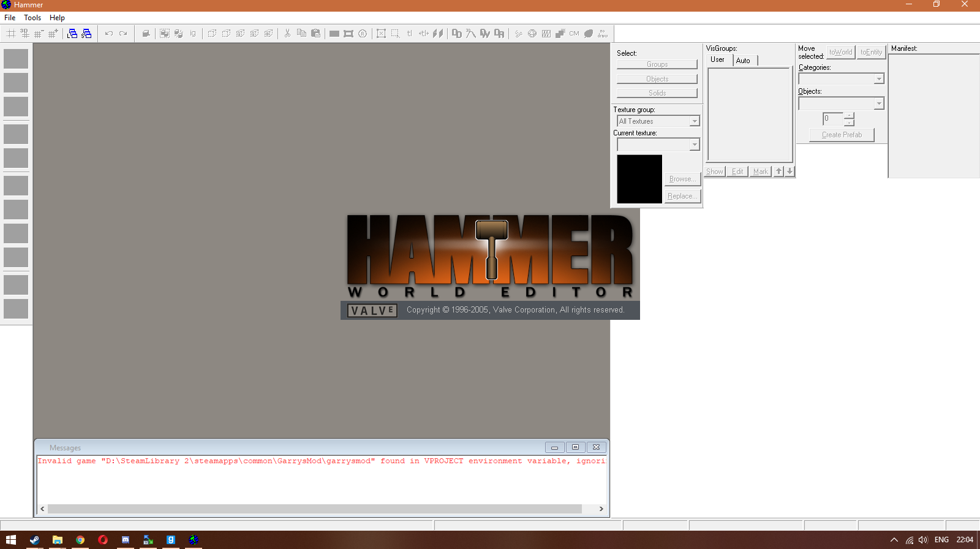Image resolution: width=980 pixels, height=549 pixels.
Task: Open Opera browser from the taskbar
Action: (103, 540)
